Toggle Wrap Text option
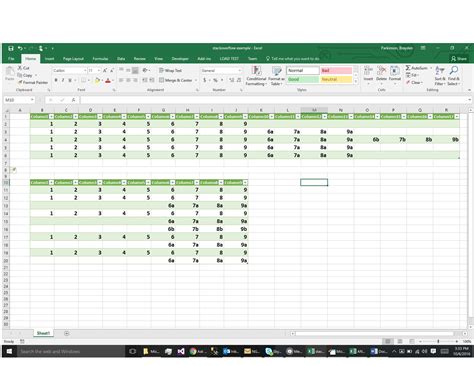Image resolution: width=474 pixels, height=366 pixels. click(x=170, y=70)
